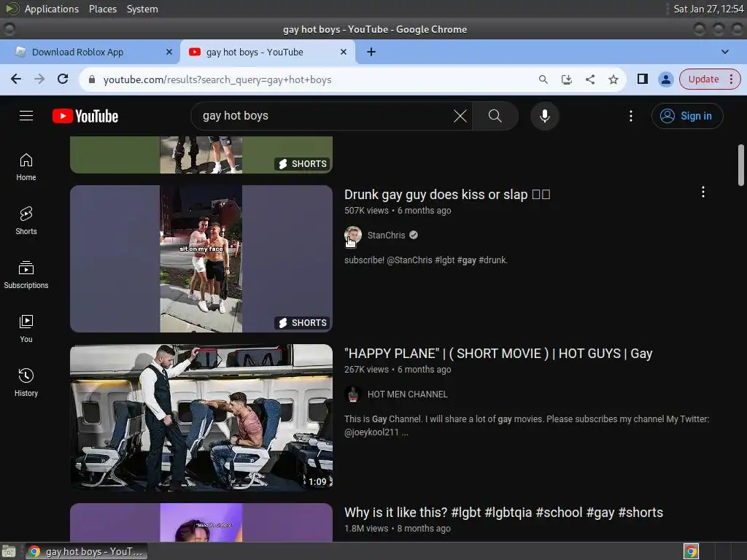Screen dimensions: 747x560
Task: Share this page using the share icon
Action: pyautogui.click(x=589, y=79)
